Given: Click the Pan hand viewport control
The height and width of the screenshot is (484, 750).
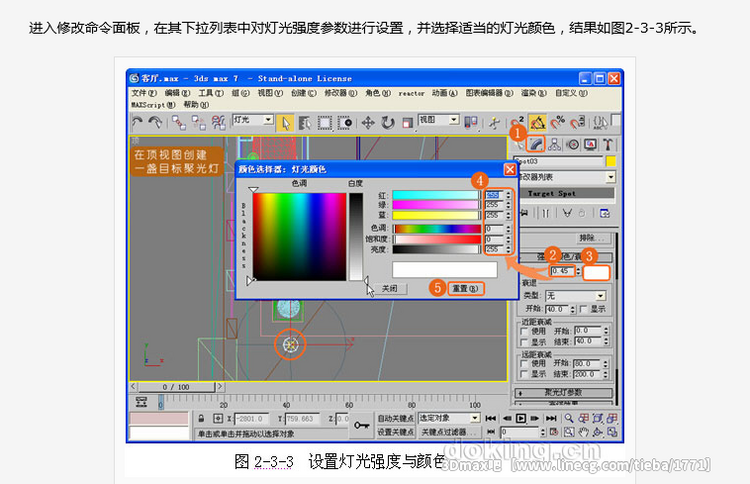Looking at the screenshot, I should click(583, 432).
